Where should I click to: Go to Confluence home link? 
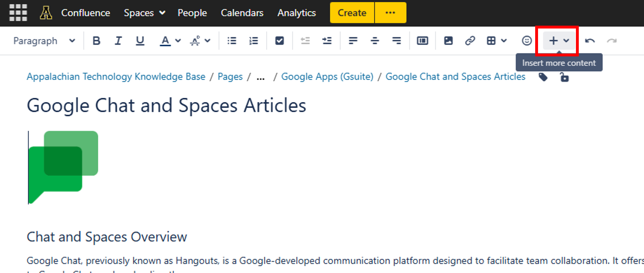point(86,13)
